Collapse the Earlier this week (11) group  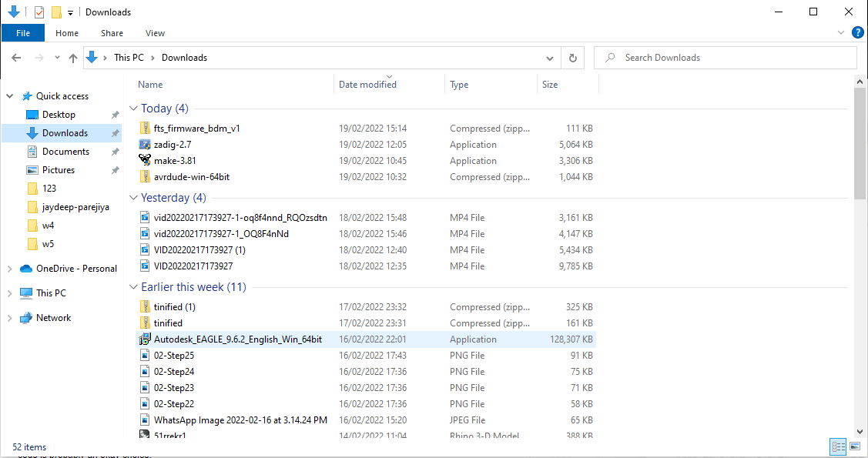point(133,287)
